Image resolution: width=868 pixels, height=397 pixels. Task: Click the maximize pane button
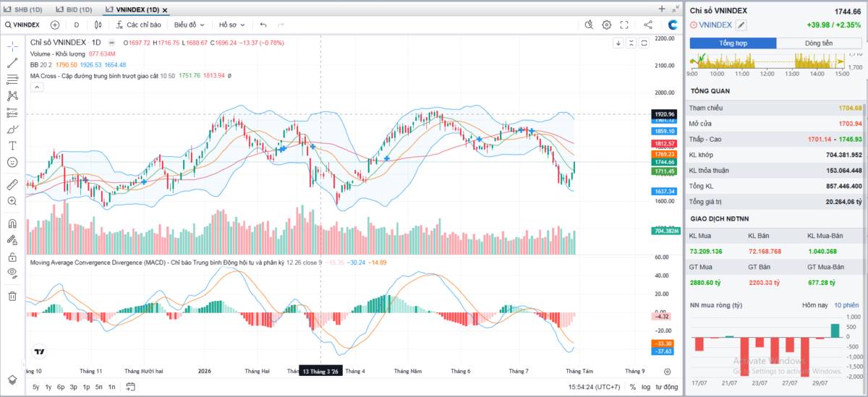[644, 43]
